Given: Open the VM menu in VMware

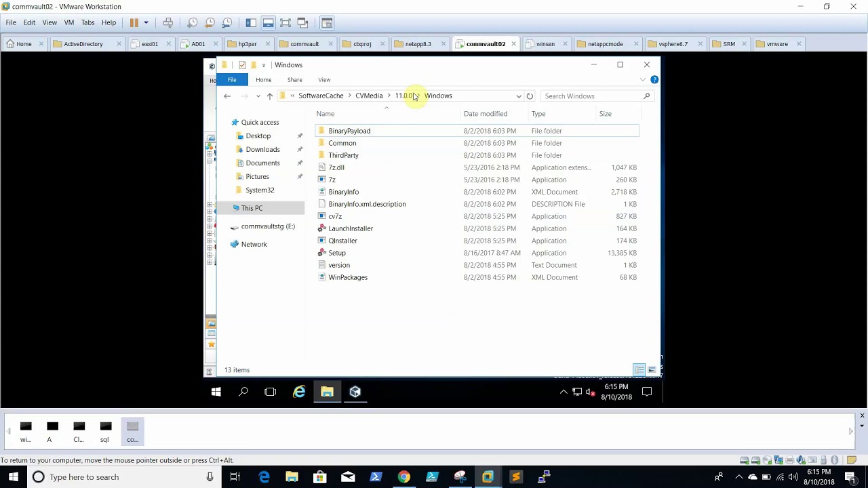Looking at the screenshot, I should click(68, 22).
